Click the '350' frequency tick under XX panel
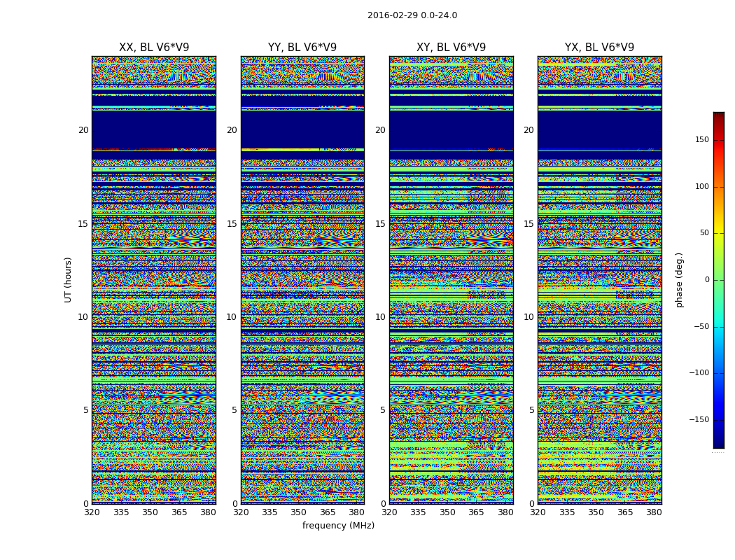Viewport: 735px width, 560px height. point(150,512)
